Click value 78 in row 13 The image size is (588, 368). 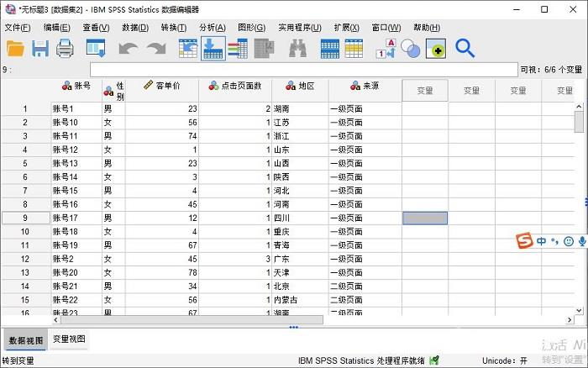pos(161,272)
